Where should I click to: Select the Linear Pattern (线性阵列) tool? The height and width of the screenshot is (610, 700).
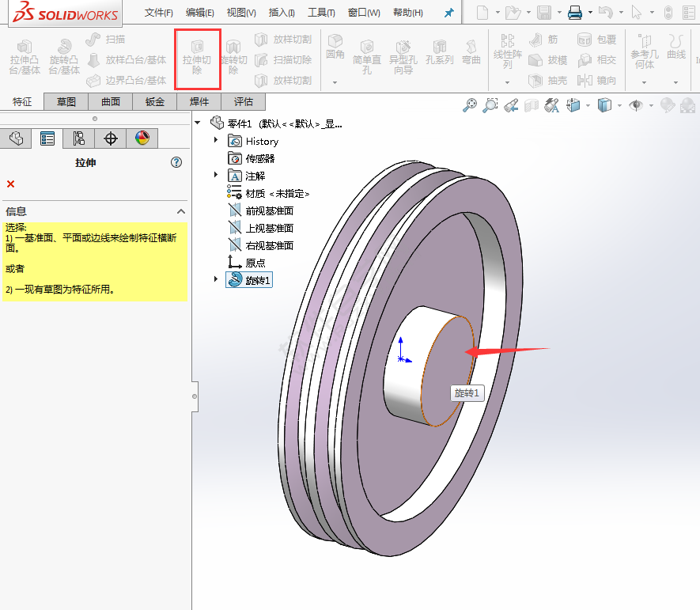click(508, 51)
